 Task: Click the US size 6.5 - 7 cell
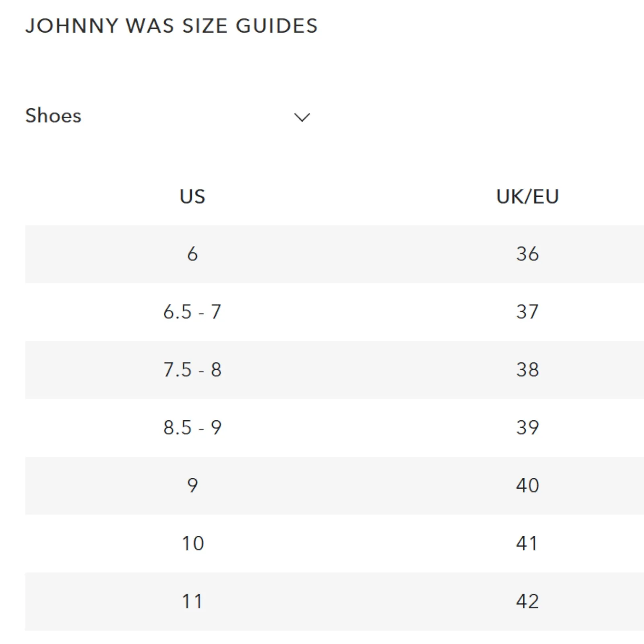click(x=193, y=312)
